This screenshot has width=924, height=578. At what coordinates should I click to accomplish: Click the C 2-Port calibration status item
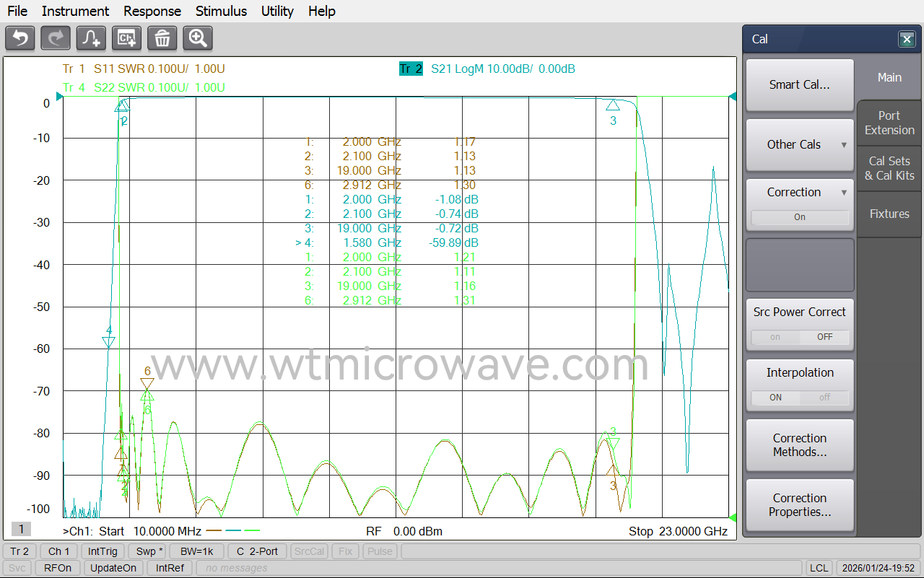point(257,551)
